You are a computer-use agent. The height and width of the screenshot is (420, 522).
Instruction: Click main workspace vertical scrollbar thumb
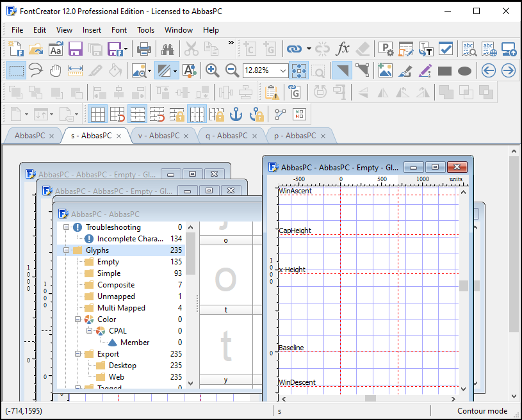(514, 244)
